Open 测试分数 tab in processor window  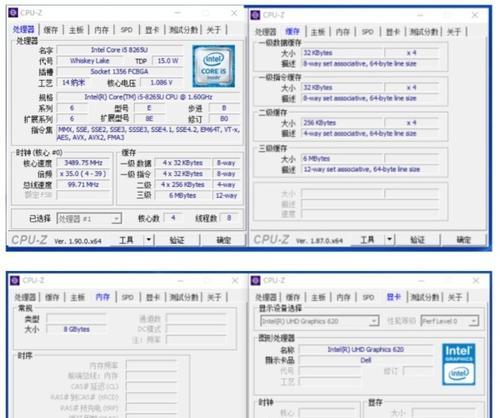click(x=184, y=30)
